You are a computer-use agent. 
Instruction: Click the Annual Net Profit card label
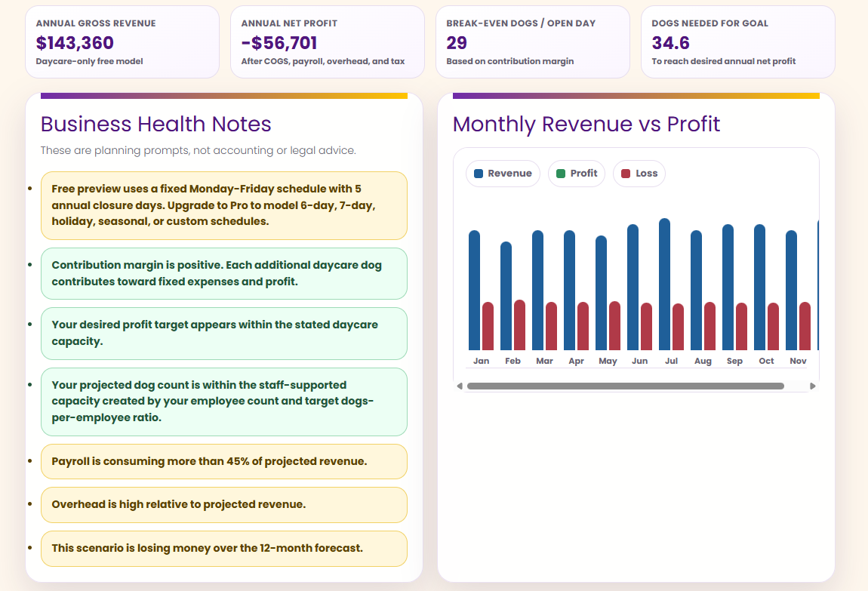point(289,23)
